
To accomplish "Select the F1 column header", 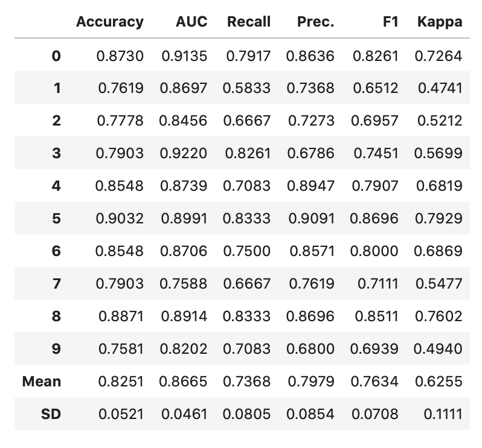I will coord(387,22).
